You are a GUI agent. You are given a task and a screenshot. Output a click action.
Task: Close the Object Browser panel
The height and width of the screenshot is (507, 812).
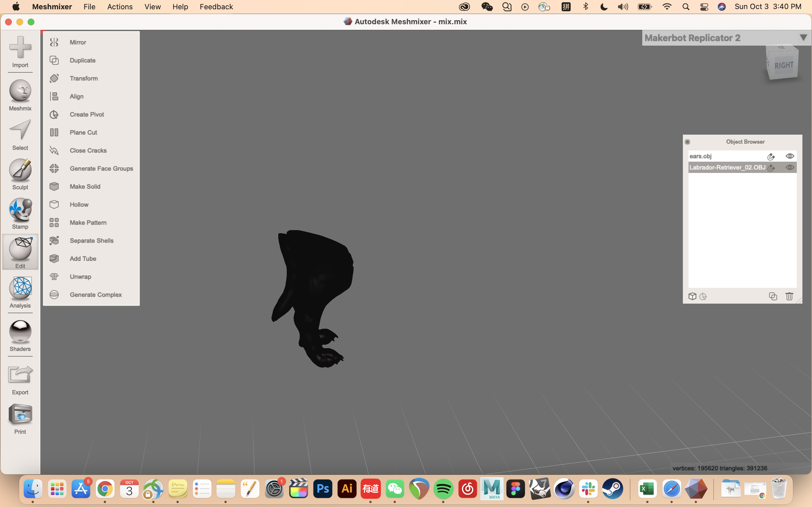688,142
